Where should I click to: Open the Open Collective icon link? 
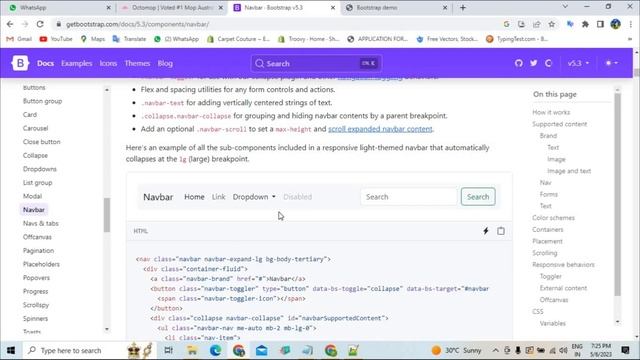tap(548, 63)
